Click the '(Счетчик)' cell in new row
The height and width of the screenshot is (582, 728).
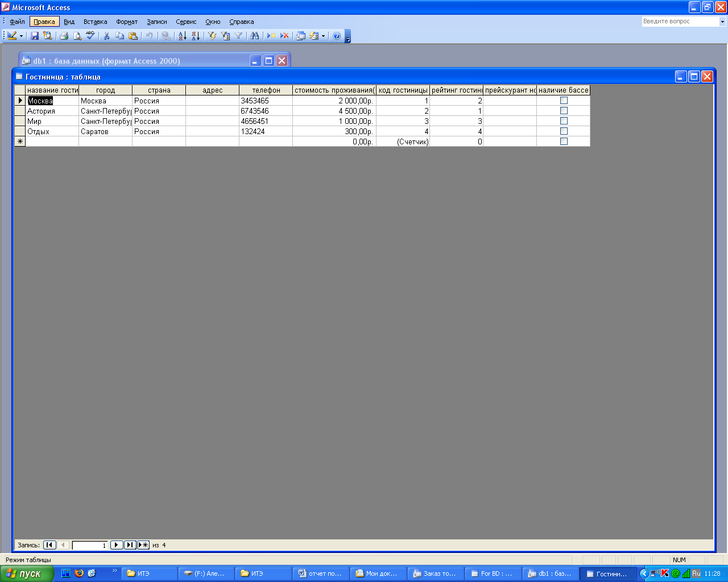pyautogui.click(x=403, y=142)
